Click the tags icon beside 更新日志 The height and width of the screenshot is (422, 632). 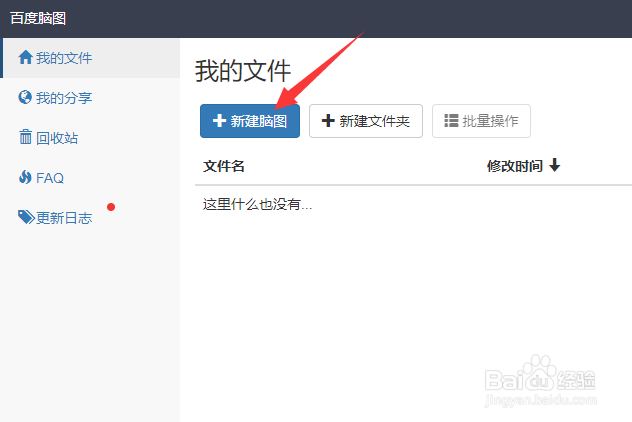click(x=26, y=217)
